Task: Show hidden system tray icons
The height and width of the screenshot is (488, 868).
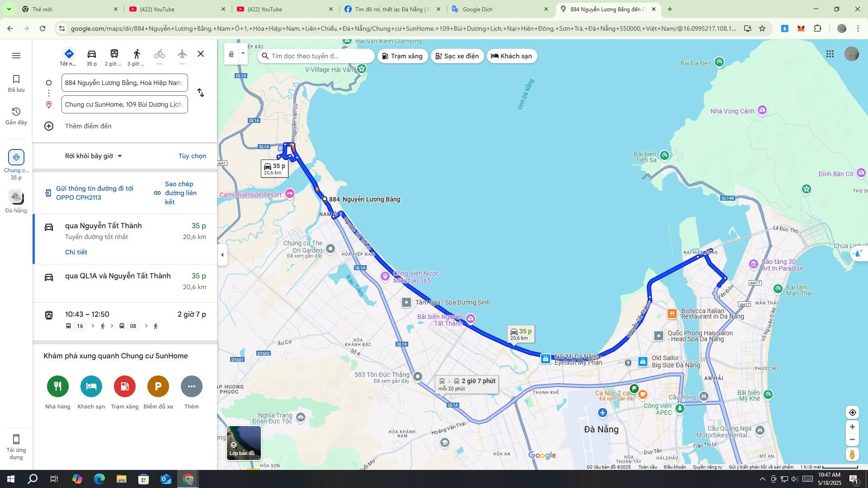Action: click(763, 479)
